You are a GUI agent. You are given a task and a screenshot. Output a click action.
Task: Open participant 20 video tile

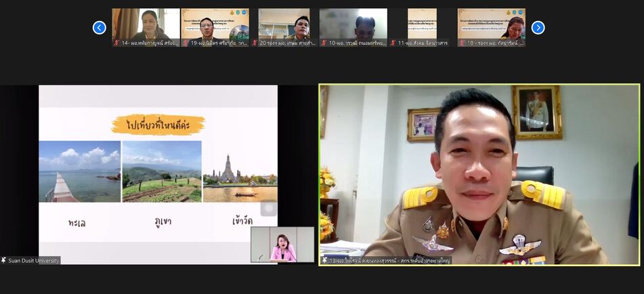[x=284, y=24]
